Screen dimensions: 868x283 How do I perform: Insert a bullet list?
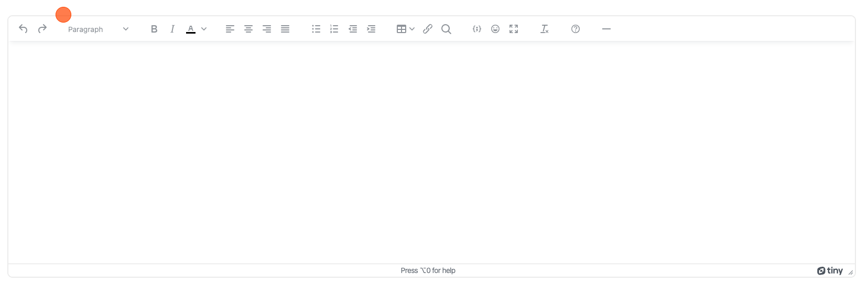pos(316,29)
